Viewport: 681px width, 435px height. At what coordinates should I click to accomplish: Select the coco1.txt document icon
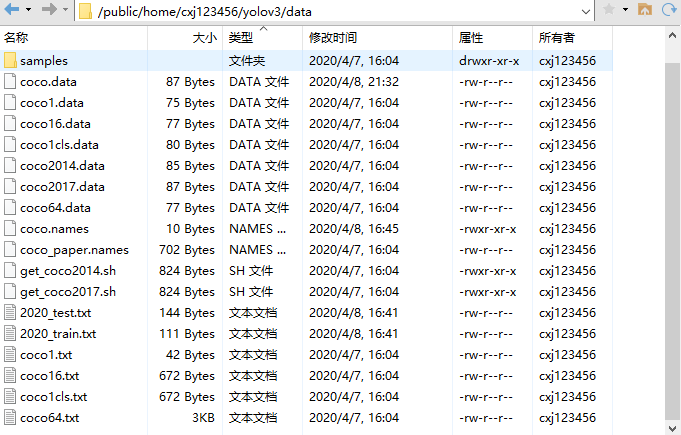[x=10, y=354]
